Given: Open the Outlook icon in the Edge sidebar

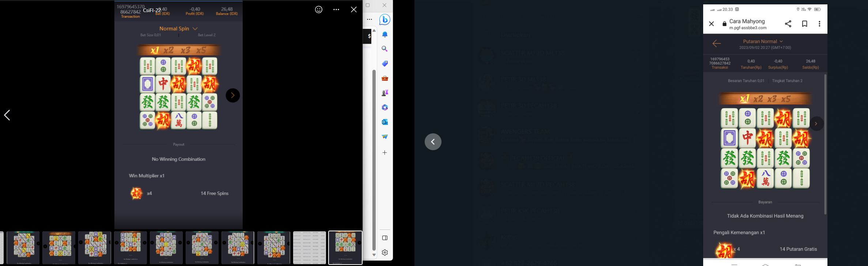Looking at the screenshot, I should pos(385,122).
